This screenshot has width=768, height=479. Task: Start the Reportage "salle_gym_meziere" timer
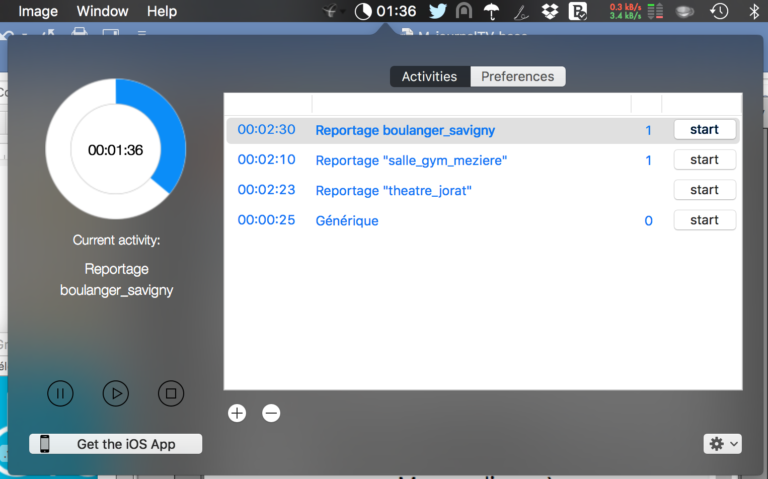pos(704,160)
